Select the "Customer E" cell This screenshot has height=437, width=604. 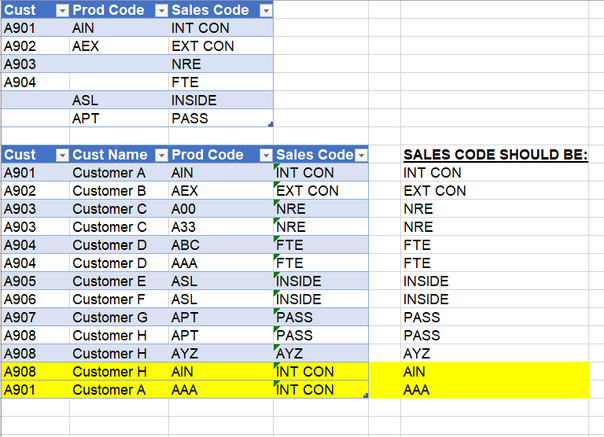click(119, 281)
